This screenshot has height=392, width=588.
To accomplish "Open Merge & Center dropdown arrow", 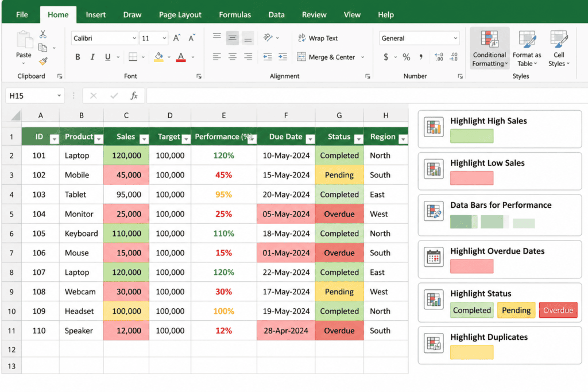I will click(363, 57).
